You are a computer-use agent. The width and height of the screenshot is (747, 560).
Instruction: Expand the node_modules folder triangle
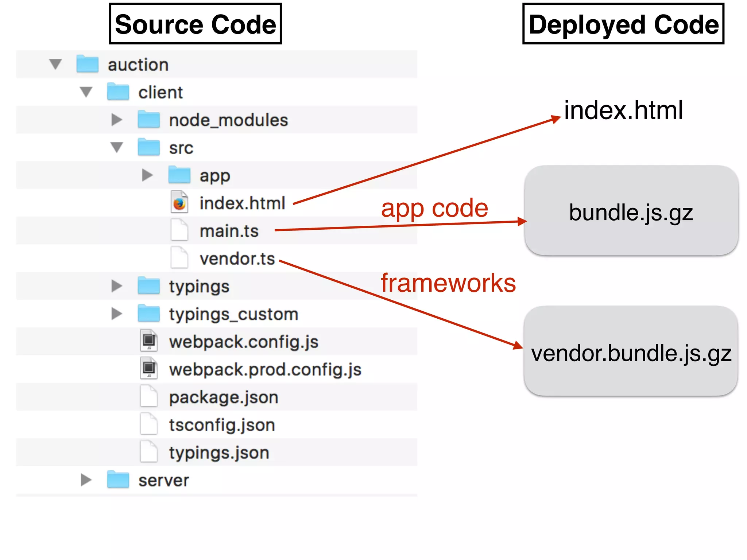[117, 120]
